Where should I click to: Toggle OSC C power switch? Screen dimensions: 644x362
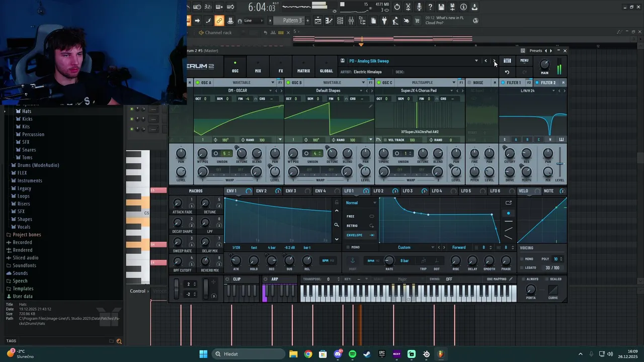tap(379, 82)
